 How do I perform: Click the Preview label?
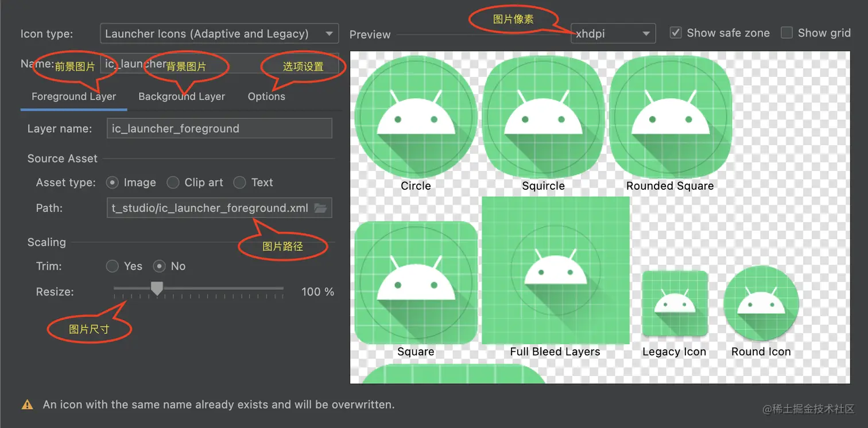tap(370, 34)
